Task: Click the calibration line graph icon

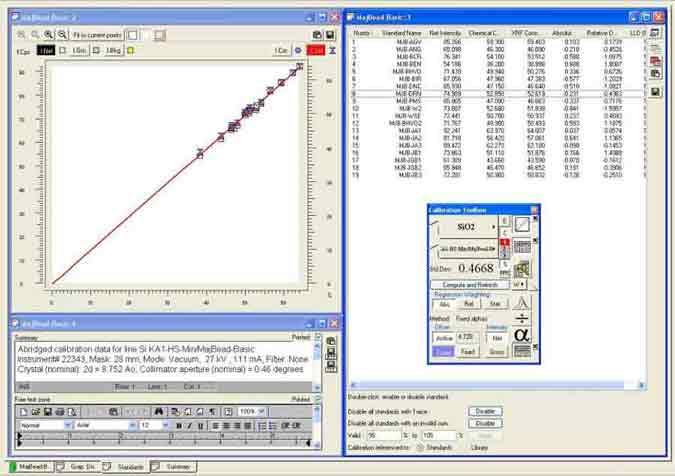Action: tap(523, 225)
